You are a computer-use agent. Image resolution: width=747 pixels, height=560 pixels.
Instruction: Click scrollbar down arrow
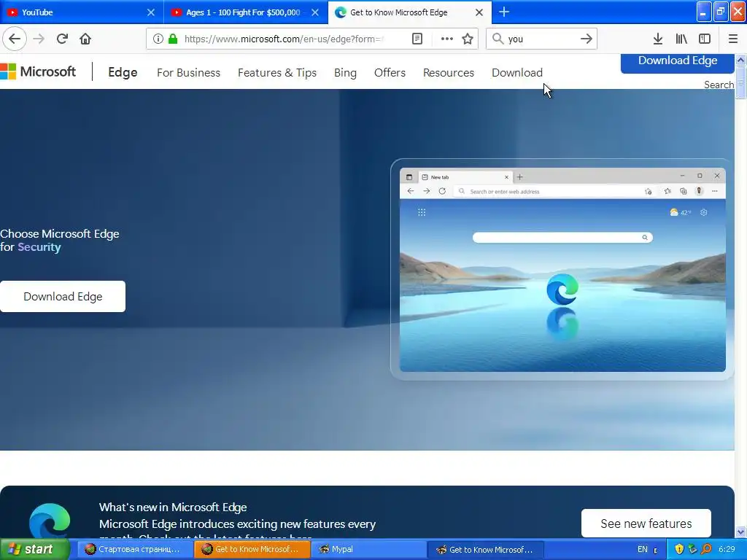[x=740, y=532]
